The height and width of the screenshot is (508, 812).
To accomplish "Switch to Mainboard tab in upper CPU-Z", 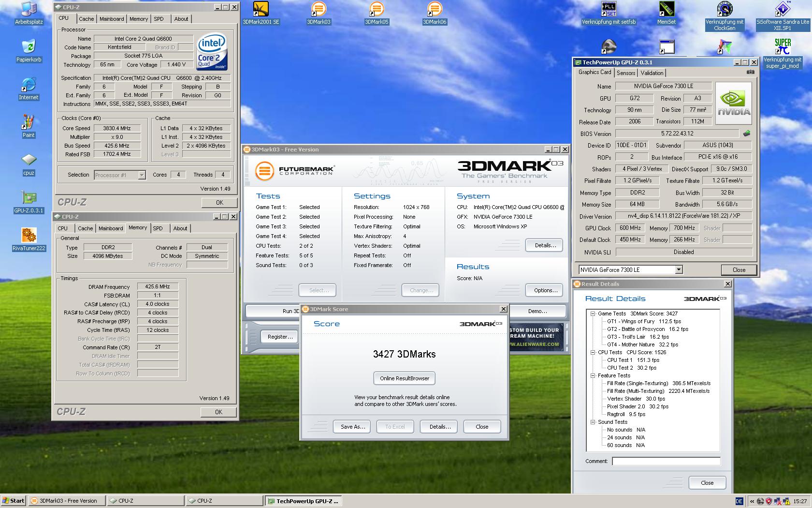I will coord(112,19).
